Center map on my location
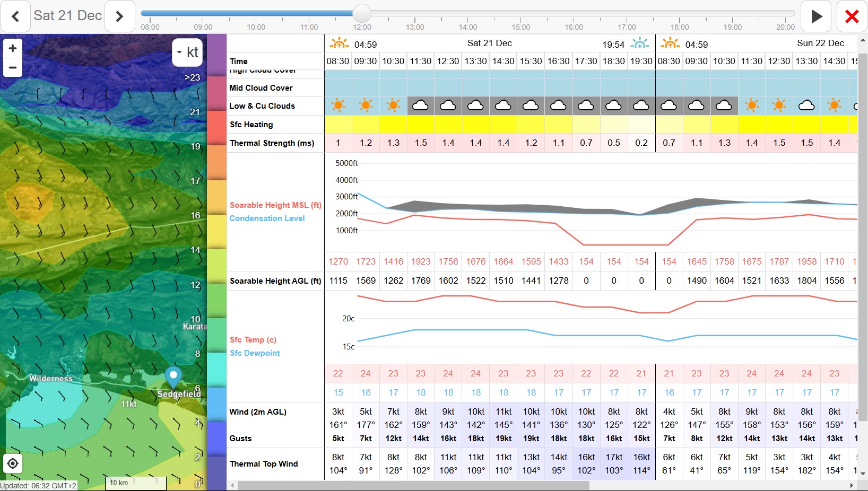This screenshot has width=868, height=491. 13,464
